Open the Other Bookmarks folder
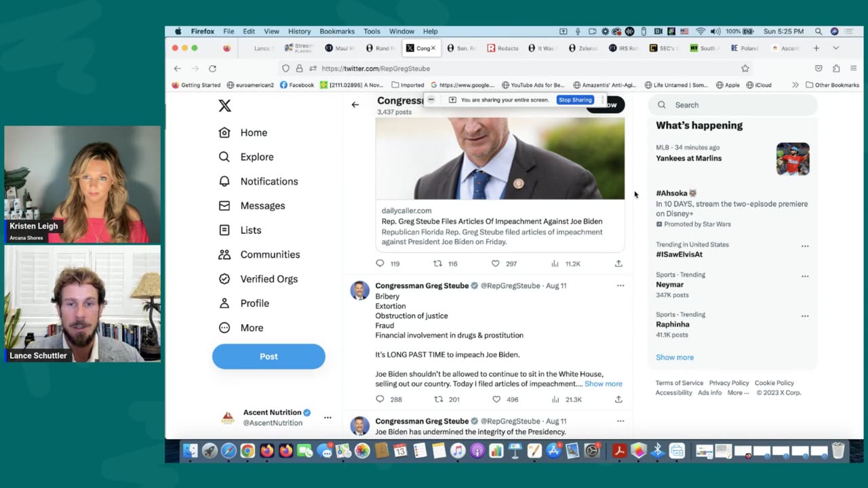This screenshot has width=868, height=488. (833, 85)
